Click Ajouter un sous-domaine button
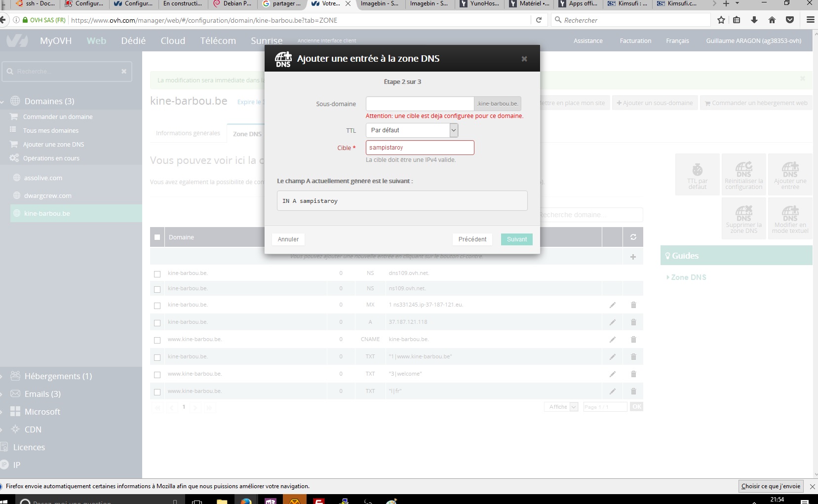The height and width of the screenshot is (504, 818). pos(655,103)
